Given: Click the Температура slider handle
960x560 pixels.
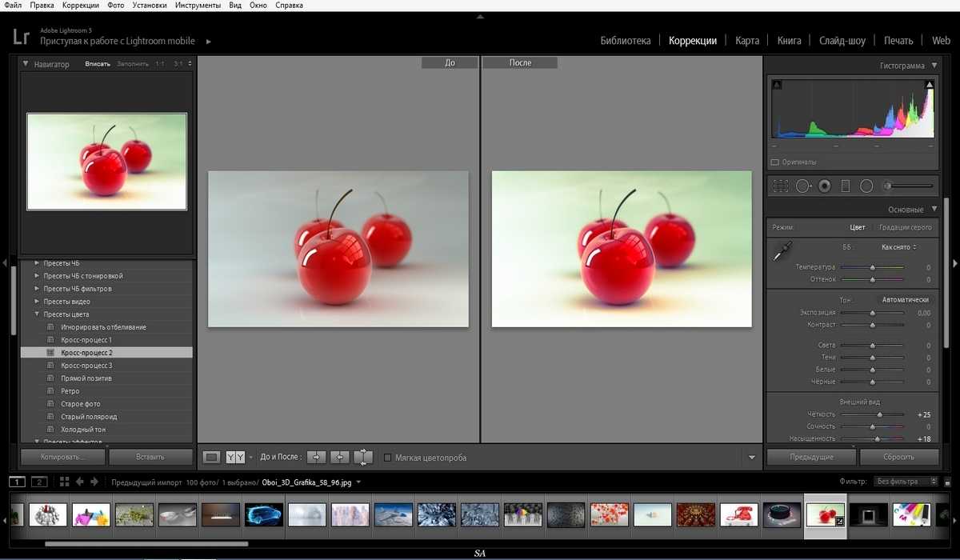Looking at the screenshot, I should (872, 267).
